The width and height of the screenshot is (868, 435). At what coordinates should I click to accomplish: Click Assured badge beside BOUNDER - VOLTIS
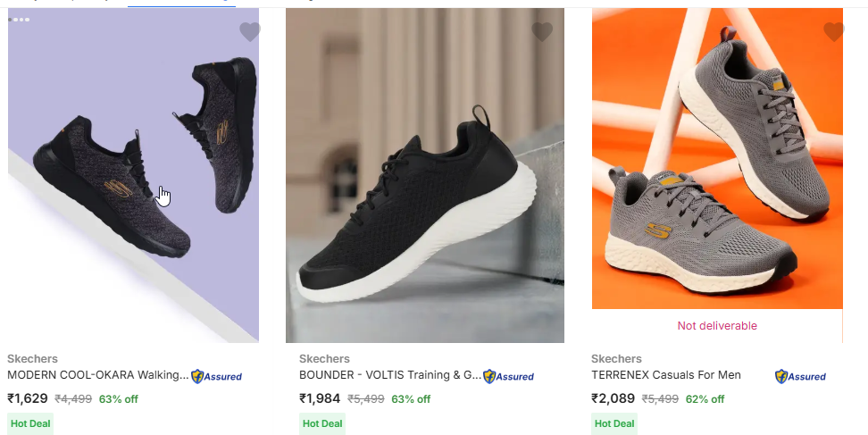pos(509,376)
